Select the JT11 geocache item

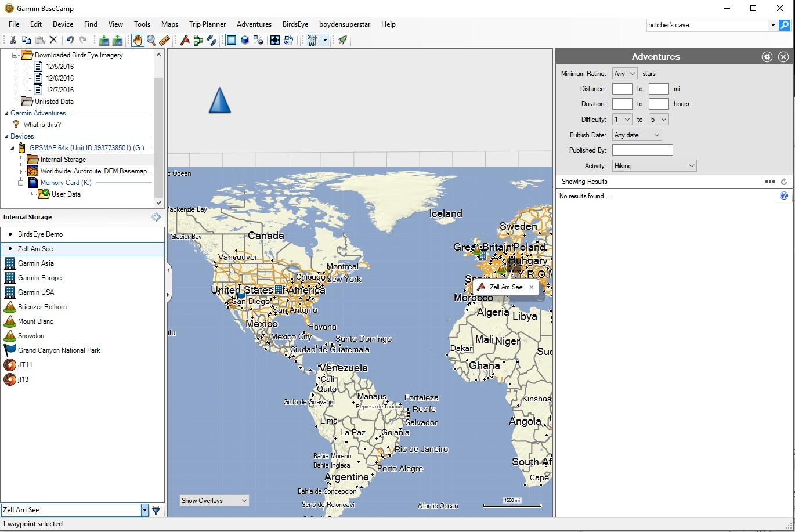pyautogui.click(x=25, y=365)
